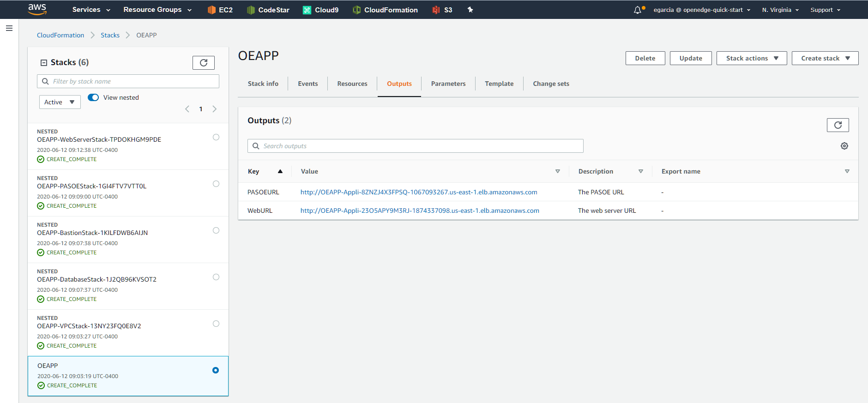Screen dimensions: 868x403
Task: Open the notifications bell
Action: tap(638, 10)
